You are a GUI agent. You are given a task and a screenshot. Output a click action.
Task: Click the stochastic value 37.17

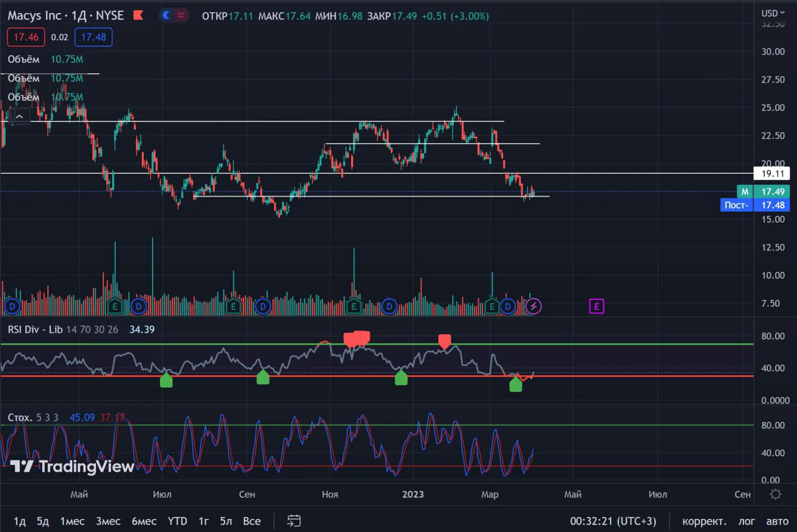click(112, 417)
